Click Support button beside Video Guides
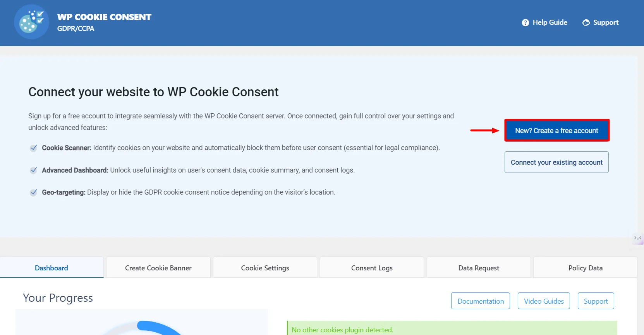 point(596,301)
